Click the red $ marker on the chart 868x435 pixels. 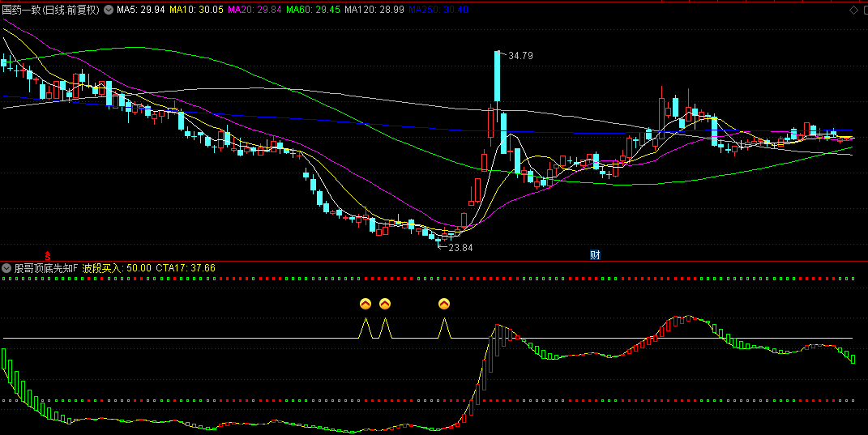(x=47, y=255)
